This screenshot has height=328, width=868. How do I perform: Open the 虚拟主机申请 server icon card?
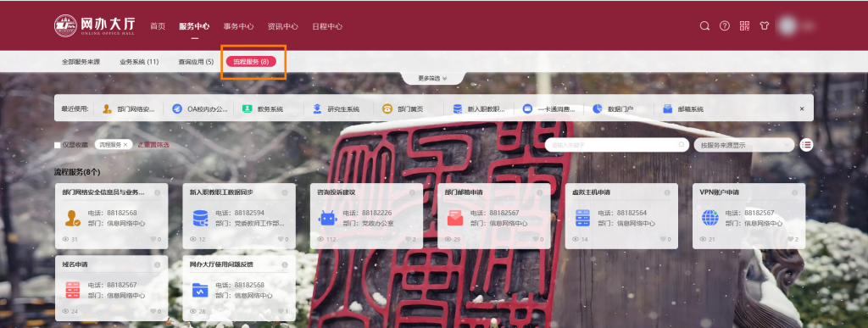coord(582,217)
